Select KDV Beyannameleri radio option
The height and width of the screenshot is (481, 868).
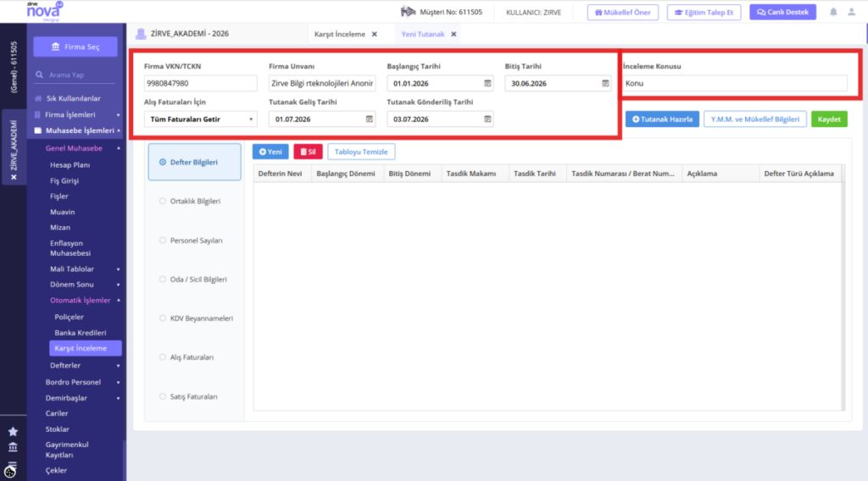[162, 318]
